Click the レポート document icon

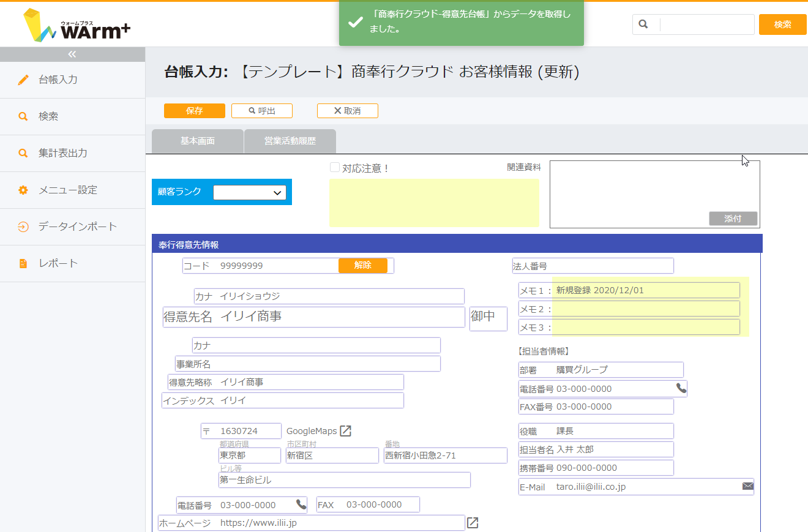pos(23,263)
